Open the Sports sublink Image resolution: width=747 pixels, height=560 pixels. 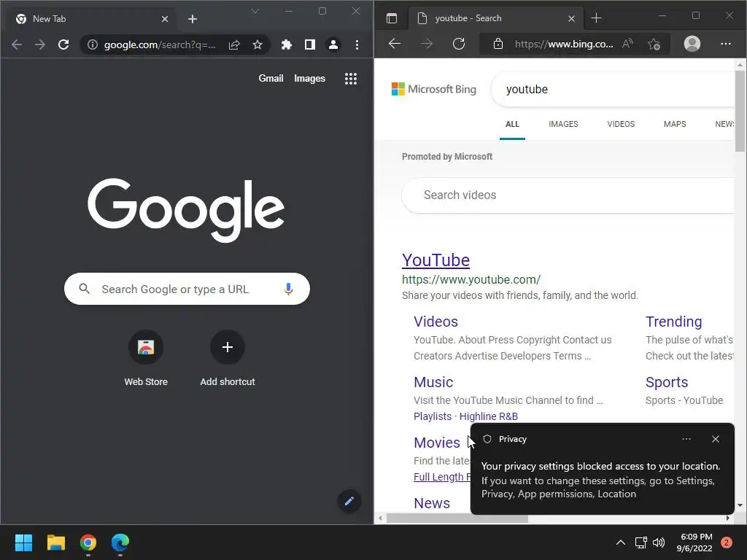[x=667, y=382]
